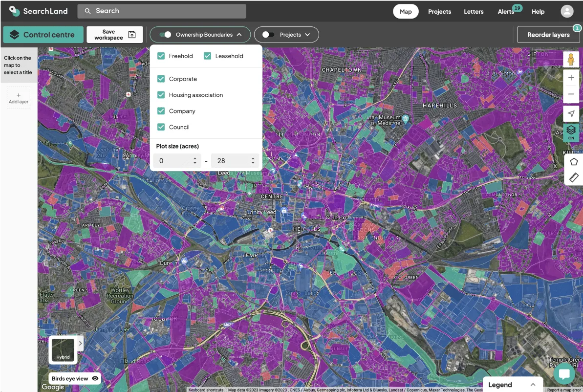
Task: Open Alerts with the notification badge
Action: tap(506, 11)
